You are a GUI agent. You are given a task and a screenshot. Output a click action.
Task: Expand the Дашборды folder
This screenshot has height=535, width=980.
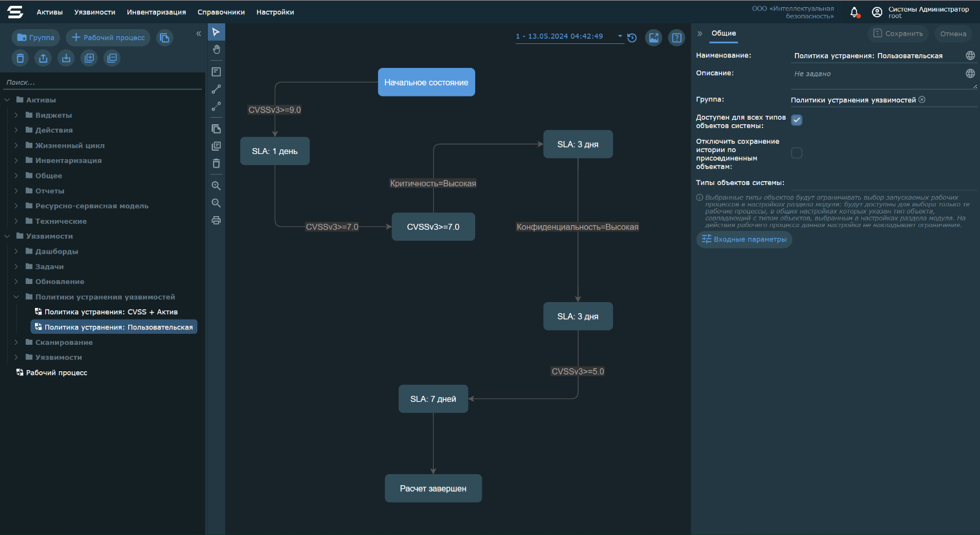pyautogui.click(x=16, y=252)
